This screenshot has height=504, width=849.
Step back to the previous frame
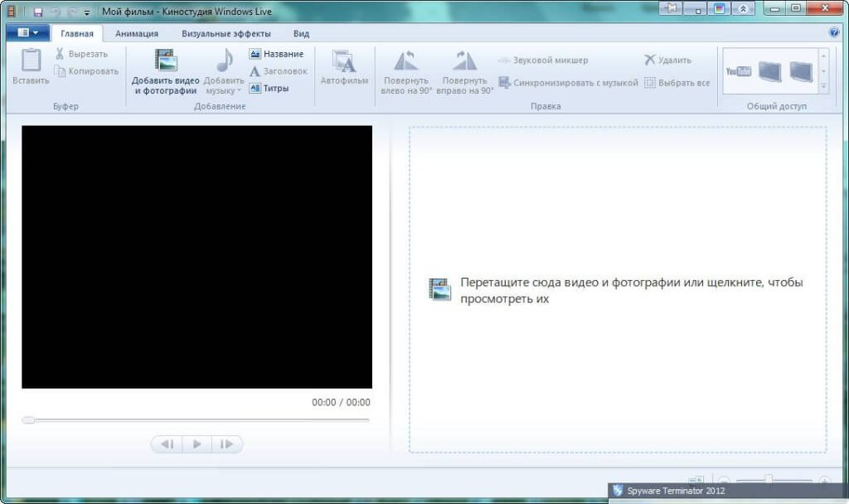tap(167, 444)
